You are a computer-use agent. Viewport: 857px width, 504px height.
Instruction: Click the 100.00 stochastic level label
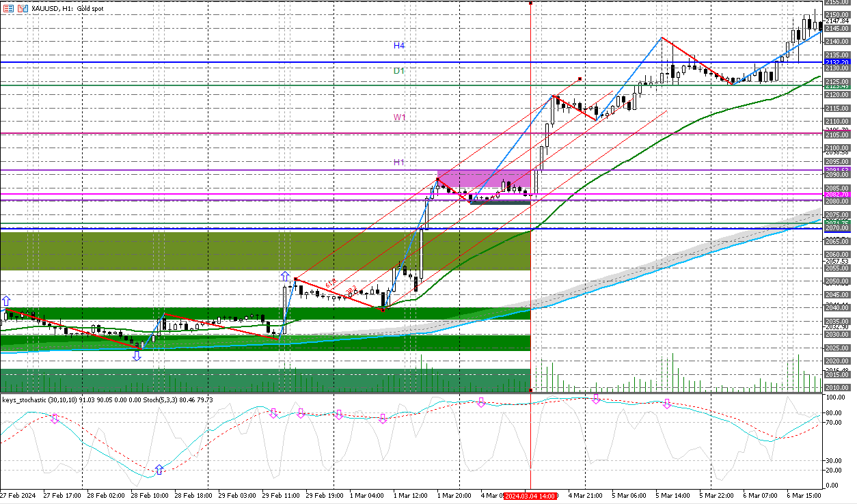click(834, 397)
